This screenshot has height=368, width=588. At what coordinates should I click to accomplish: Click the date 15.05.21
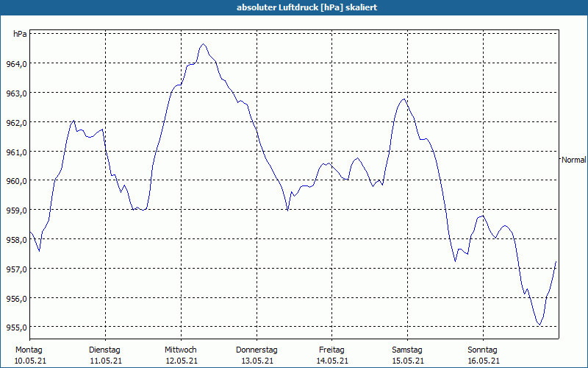(x=409, y=361)
